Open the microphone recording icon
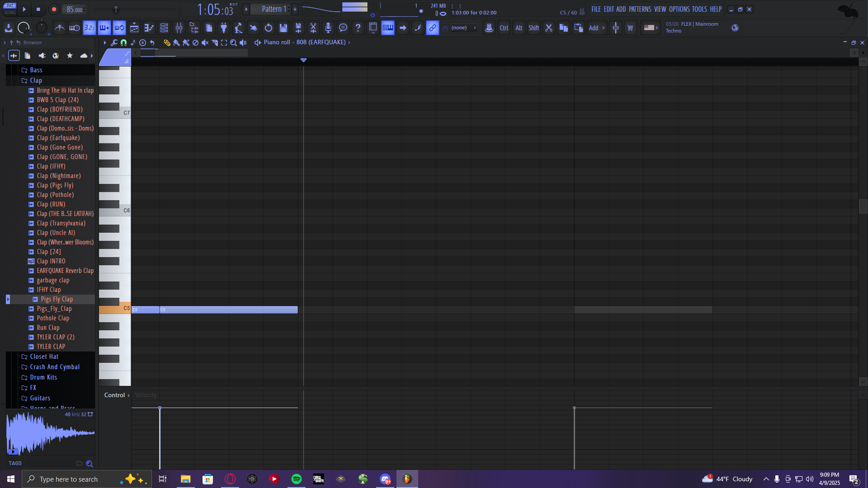868x488 pixels. [328, 28]
